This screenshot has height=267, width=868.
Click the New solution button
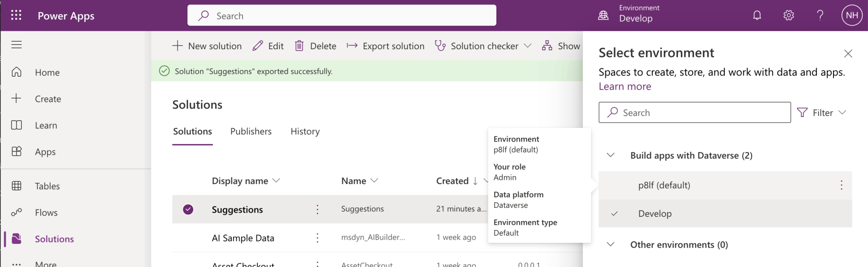[207, 46]
